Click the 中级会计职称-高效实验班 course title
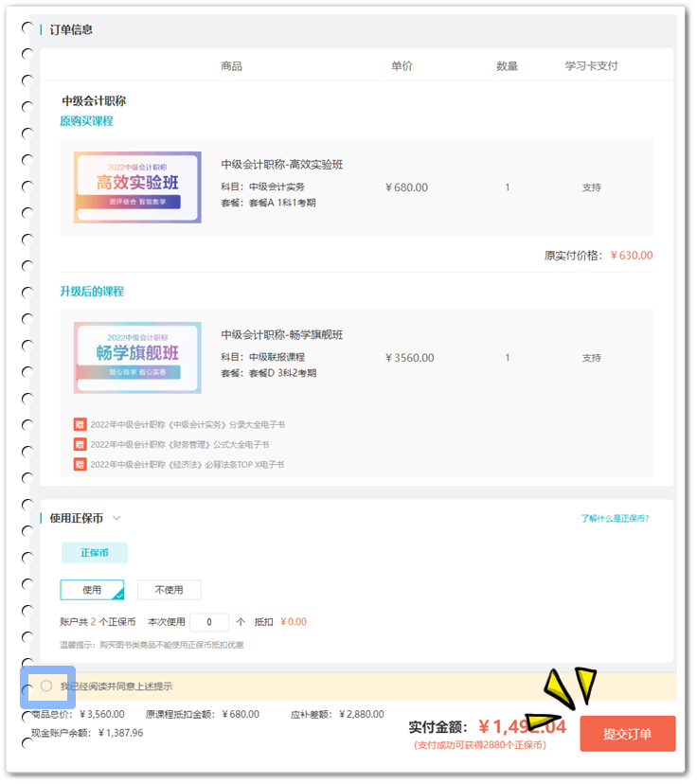Viewport: 697px width, 784px height. tap(282, 164)
